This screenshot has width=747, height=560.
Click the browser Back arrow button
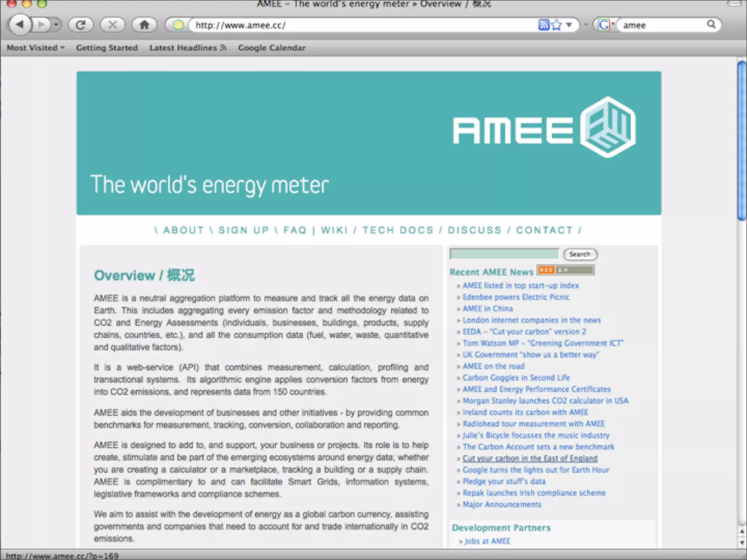tap(20, 25)
